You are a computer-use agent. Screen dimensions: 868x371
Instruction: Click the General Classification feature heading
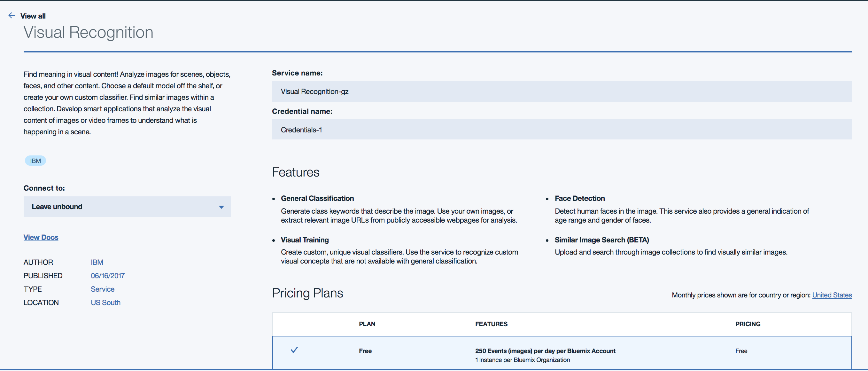[317, 199]
